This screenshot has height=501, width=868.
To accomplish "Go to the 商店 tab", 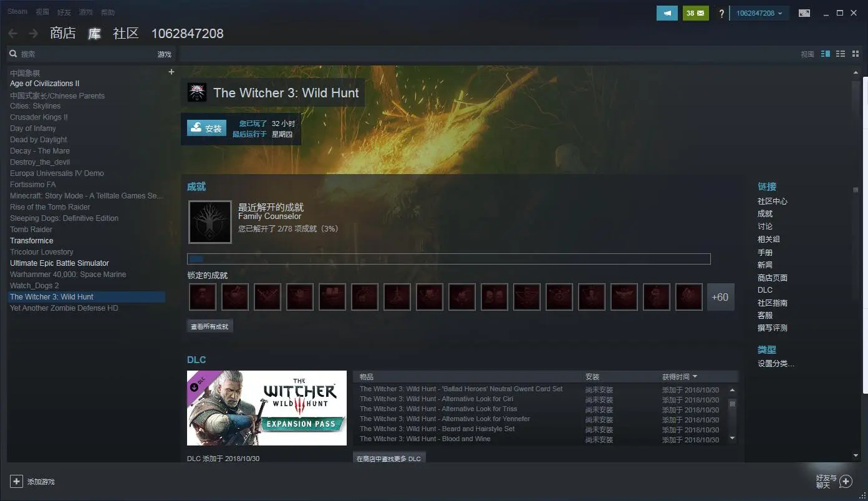I will 62,34.
